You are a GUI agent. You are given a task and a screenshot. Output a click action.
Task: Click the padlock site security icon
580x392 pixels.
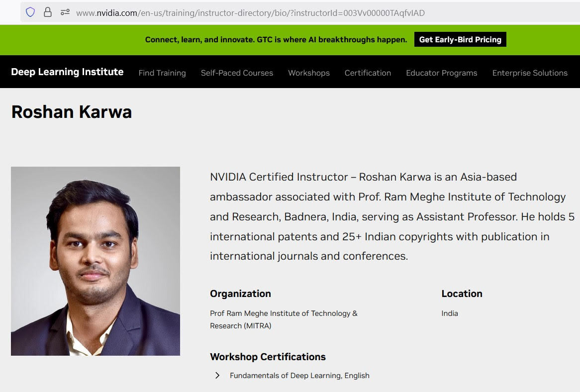point(48,12)
